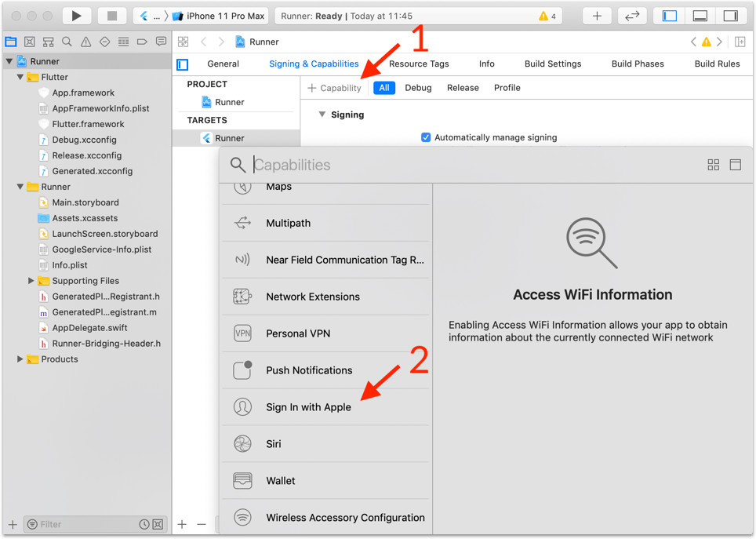Click the code review arrows button

pos(632,16)
